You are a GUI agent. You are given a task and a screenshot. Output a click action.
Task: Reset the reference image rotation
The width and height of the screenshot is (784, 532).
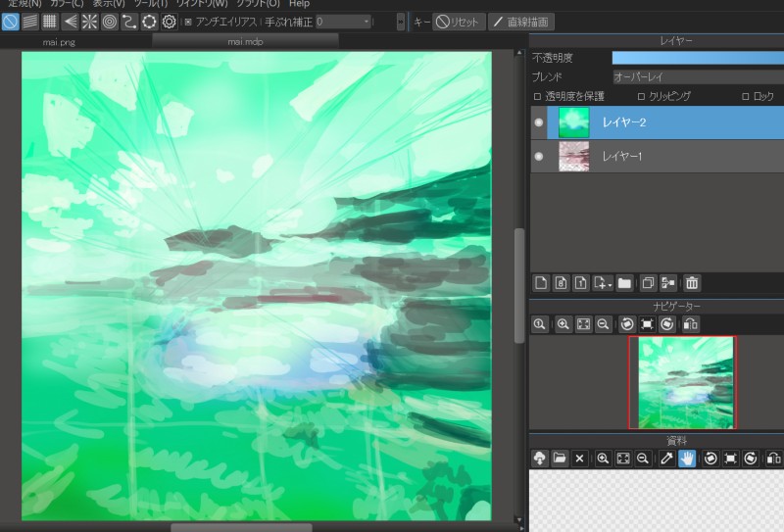click(730, 458)
